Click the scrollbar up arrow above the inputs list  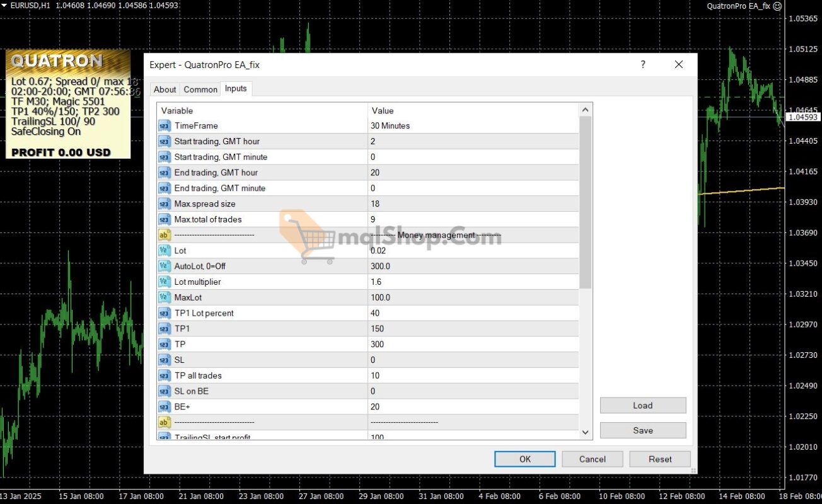point(585,108)
